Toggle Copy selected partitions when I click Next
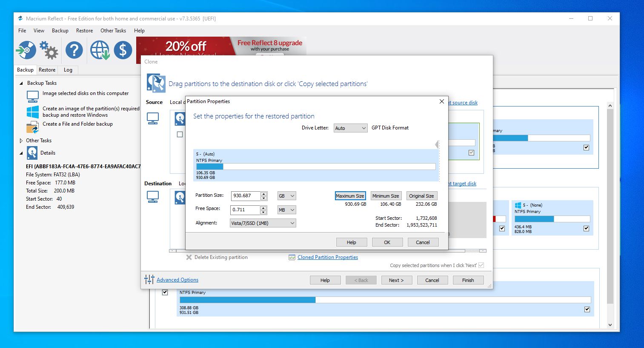This screenshot has height=348, width=644. point(481,265)
